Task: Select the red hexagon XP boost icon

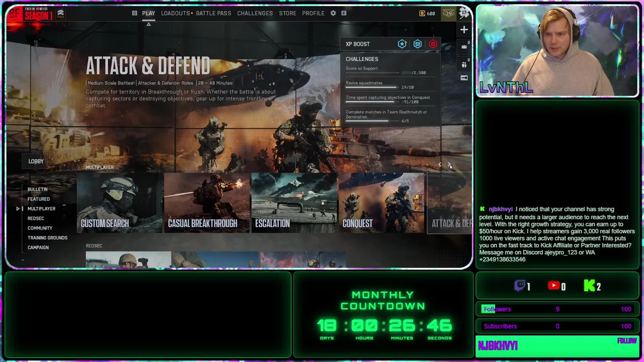Action: point(433,44)
